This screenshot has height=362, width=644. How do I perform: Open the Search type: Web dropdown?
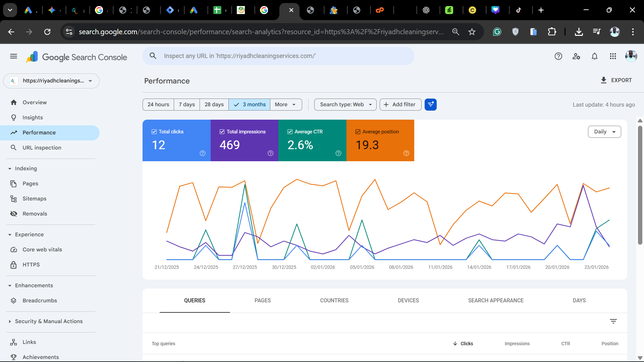345,104
